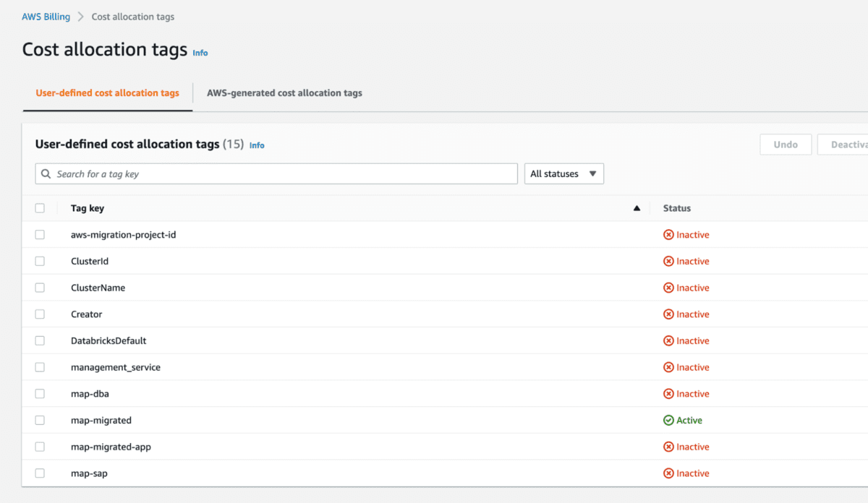Select User-defined cost allocation tags tab
This screenshot has width=868, height=503.
coord(108,93)
